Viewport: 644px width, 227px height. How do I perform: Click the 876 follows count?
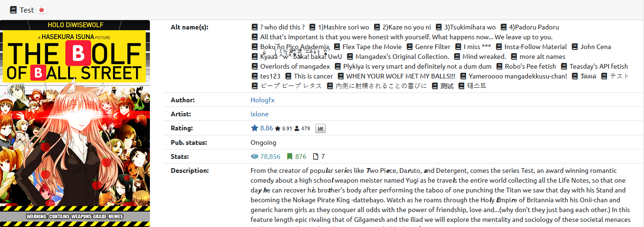(301, 156)
